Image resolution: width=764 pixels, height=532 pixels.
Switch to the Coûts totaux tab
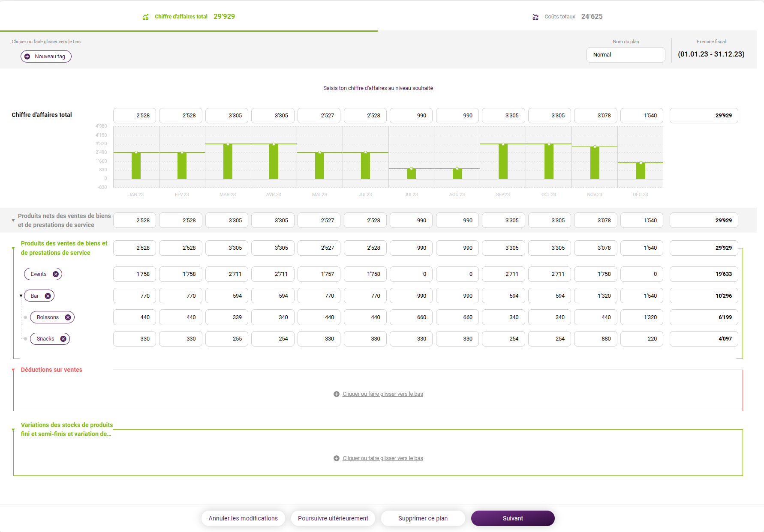[567, 16]
